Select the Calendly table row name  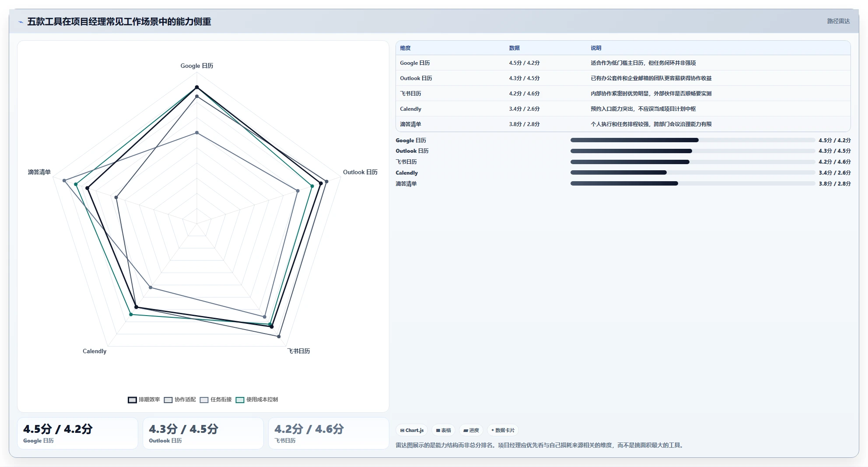[x=410, y=109]
